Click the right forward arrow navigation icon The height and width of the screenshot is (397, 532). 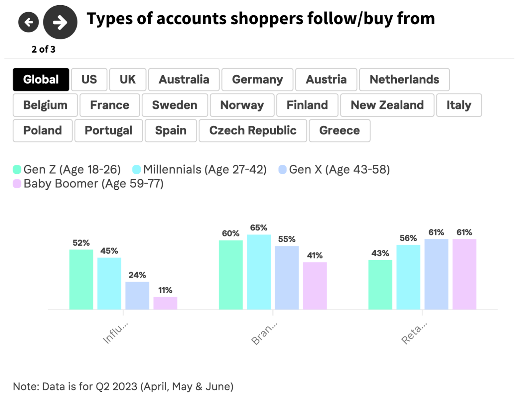(60, 22)
